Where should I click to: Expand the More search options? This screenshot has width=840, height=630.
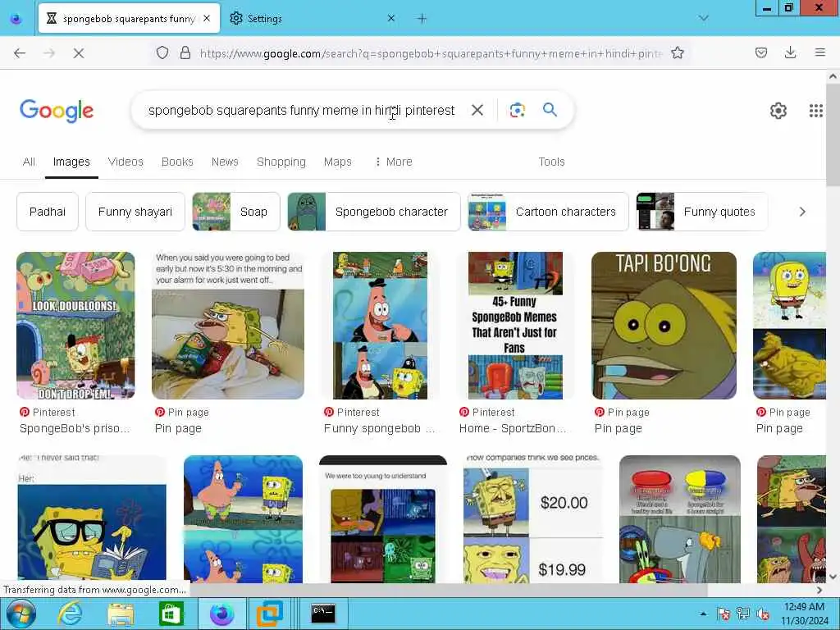[x=394, y=162]
